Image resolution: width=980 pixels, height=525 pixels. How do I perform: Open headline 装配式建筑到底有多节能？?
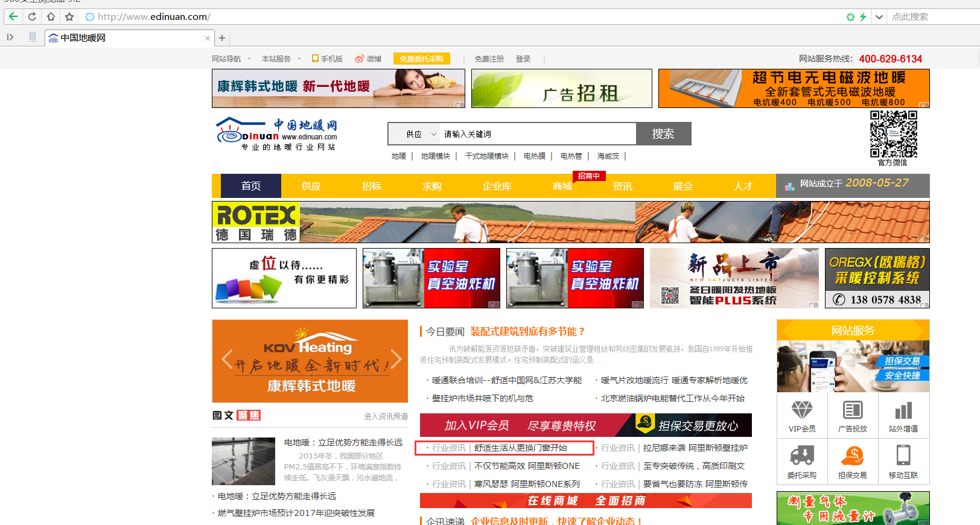coord(528,331)
